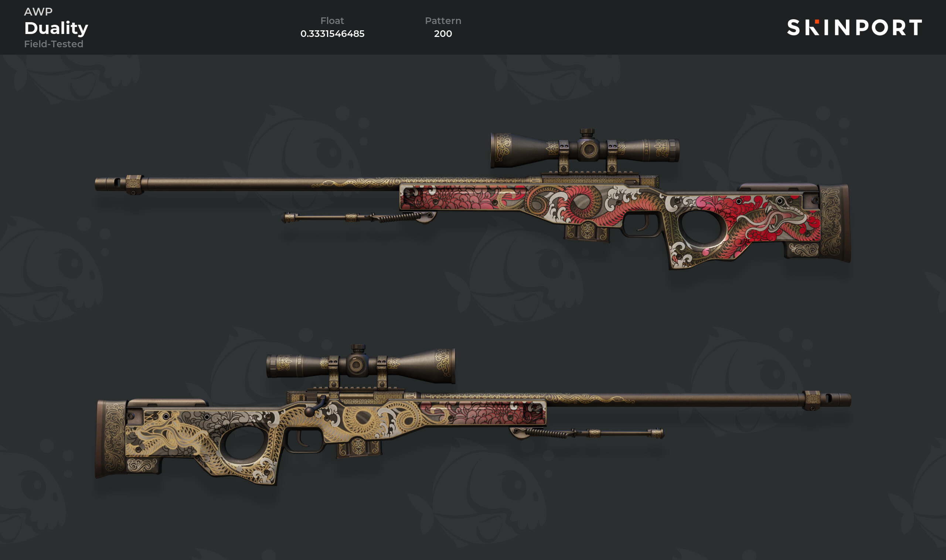Click the Duality skin title
The height and width of the screenshot is (560, 946).
pyautogui.click(x=56, y=28)
